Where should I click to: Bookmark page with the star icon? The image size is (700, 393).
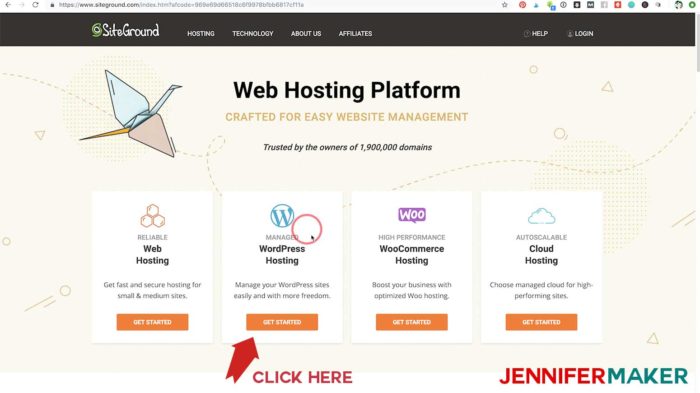(504, 5)
